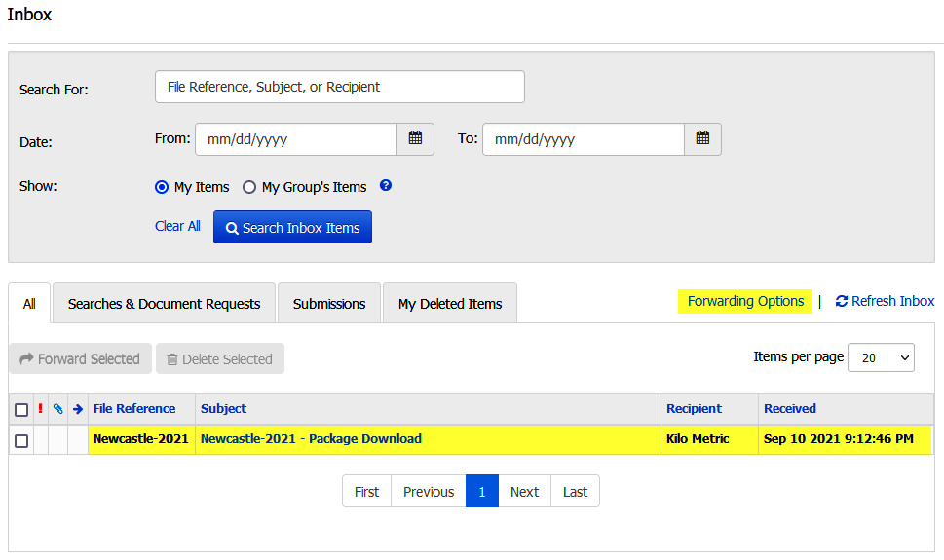Image resolution: width=944 pixels, height=560 pixels.
Task: Go to the Last page
Action: pyautogui.click(x=575, y=492)
